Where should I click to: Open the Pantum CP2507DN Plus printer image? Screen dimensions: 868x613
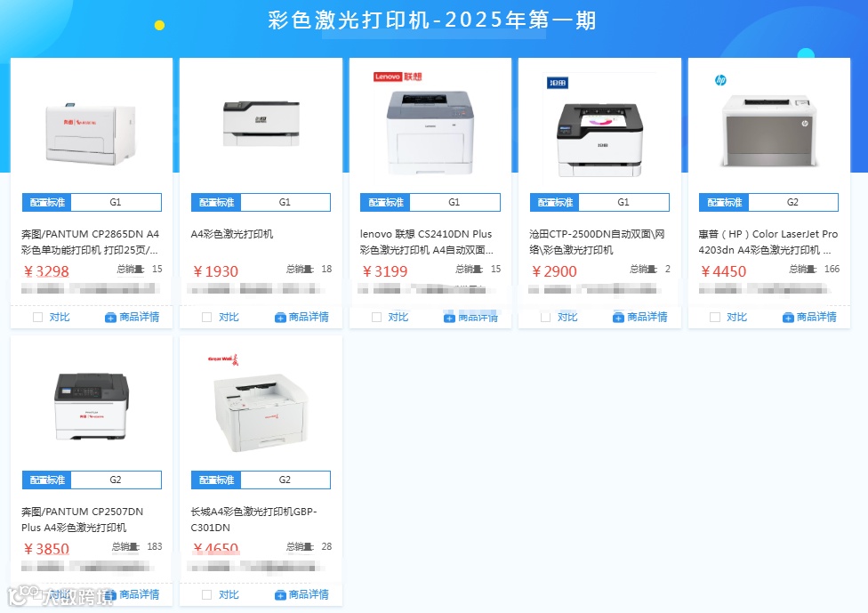[92, 406]
